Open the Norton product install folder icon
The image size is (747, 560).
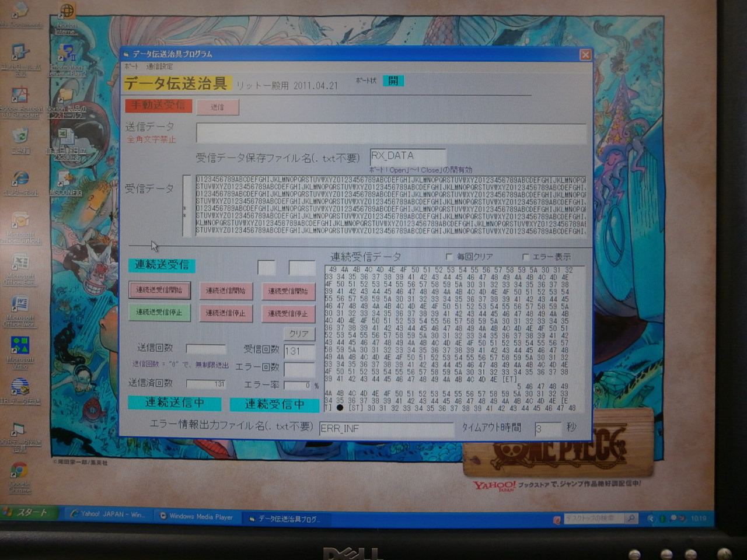(x=66, y=102)
